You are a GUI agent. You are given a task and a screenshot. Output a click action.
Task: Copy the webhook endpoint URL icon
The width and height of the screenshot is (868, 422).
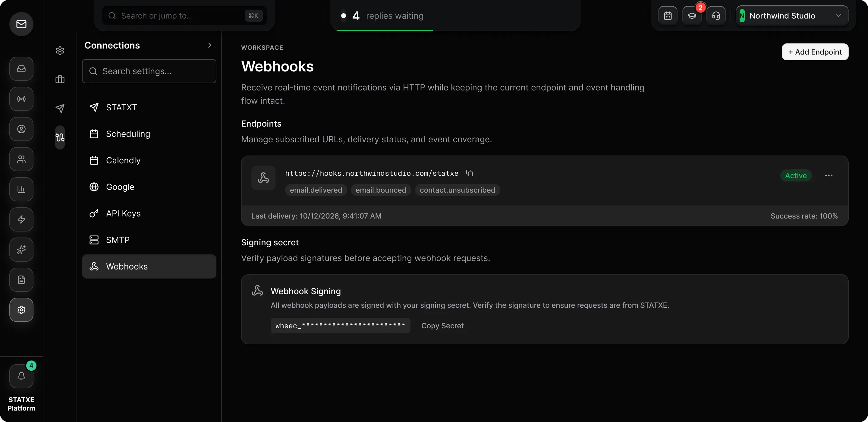(469, 173)
